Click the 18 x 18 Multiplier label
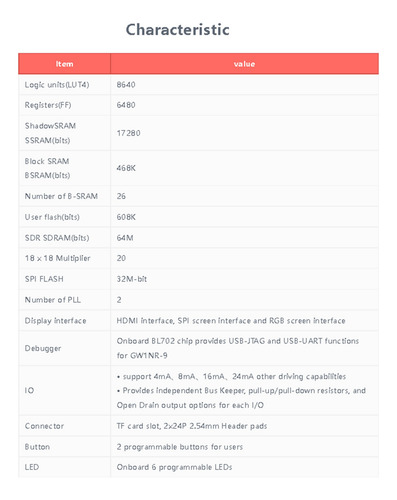This screenshot has height=500, width=397. tap(57, 258)
